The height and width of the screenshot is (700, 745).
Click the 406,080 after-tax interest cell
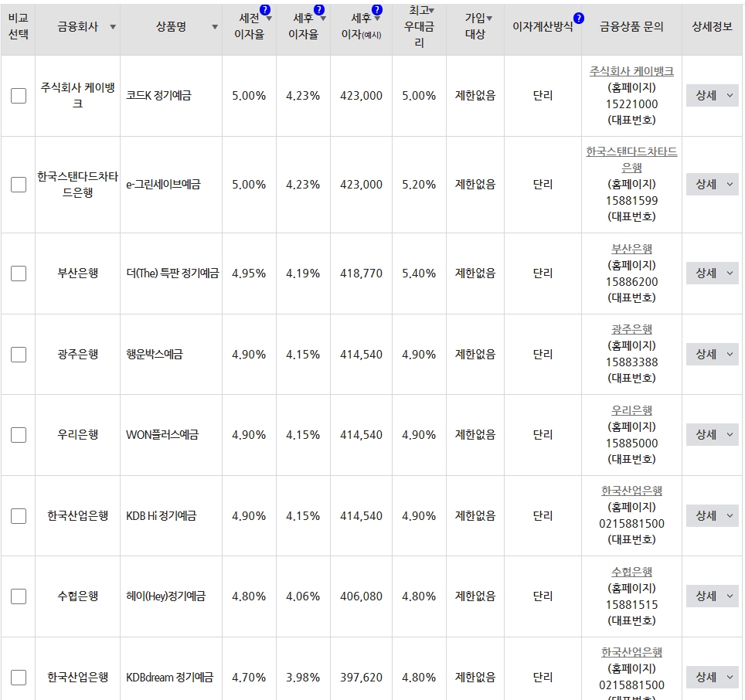tap(361, 596)
